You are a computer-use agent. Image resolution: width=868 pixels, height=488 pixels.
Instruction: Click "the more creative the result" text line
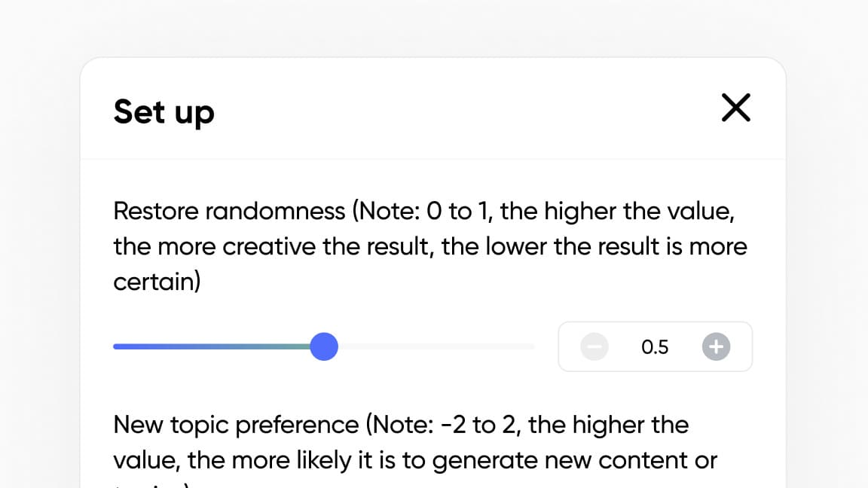tap(271, 247)
